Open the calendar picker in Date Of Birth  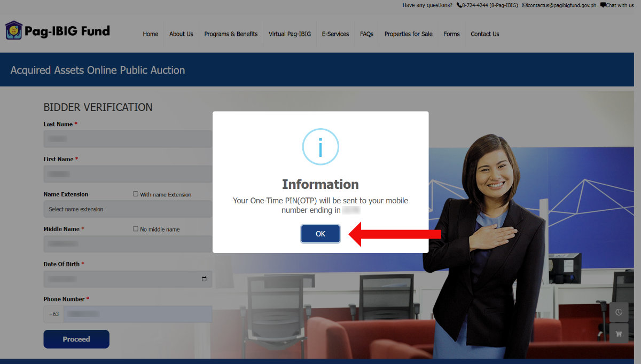click(x=204, y=279)
